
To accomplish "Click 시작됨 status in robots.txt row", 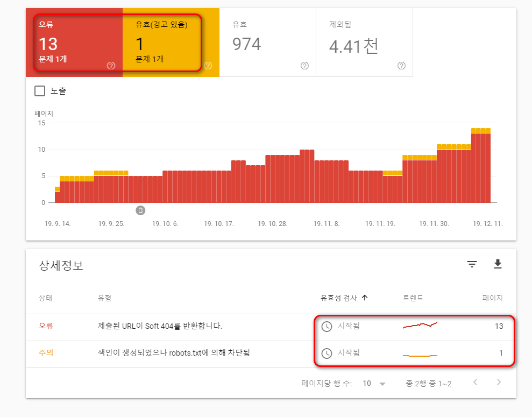I will coord(349,353).
